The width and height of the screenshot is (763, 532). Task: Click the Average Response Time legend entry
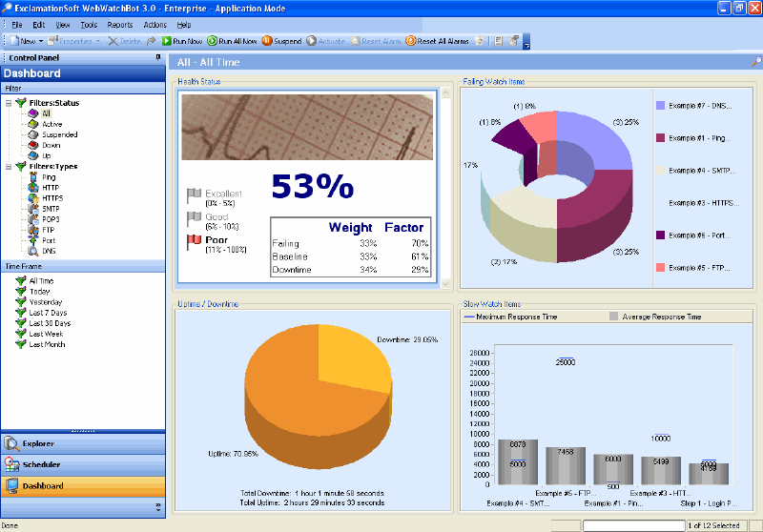coord(655,317)
